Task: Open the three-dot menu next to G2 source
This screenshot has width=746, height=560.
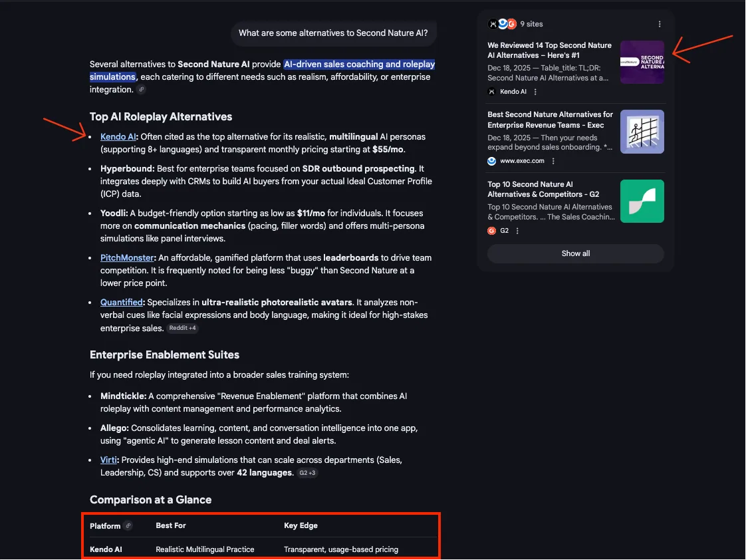Action: click(517, 231)
